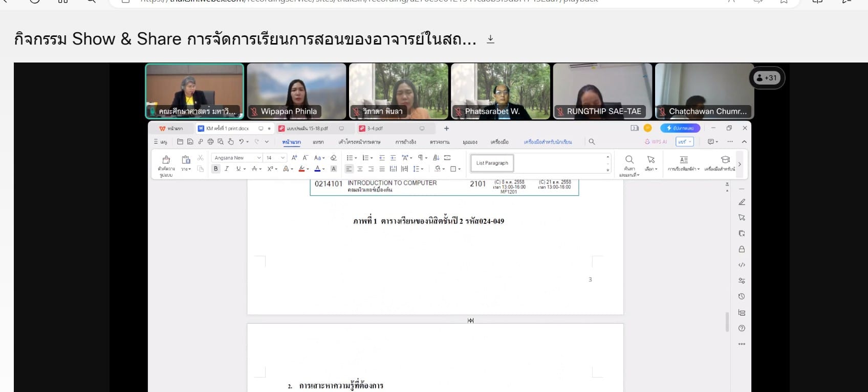Collapse the ribbon with the chevron
868x392 pixels.
pyautogui.click(x=744, y=142)
